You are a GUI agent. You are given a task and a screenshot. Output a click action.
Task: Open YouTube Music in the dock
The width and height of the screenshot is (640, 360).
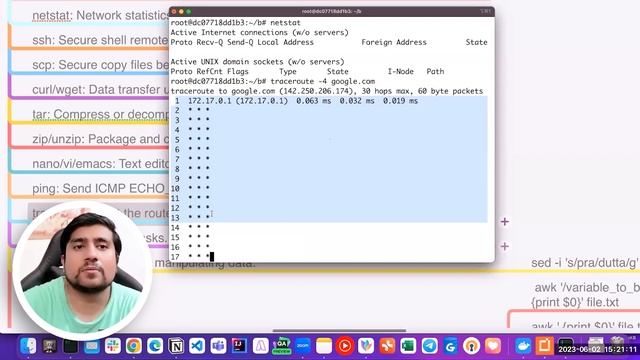tap(345, 346)
